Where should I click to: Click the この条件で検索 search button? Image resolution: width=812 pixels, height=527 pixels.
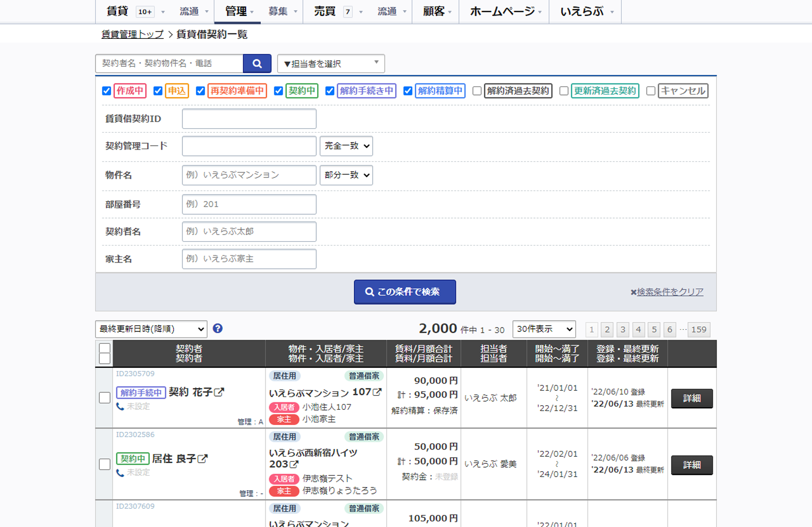pyautogui.click(x=404, y=292)
